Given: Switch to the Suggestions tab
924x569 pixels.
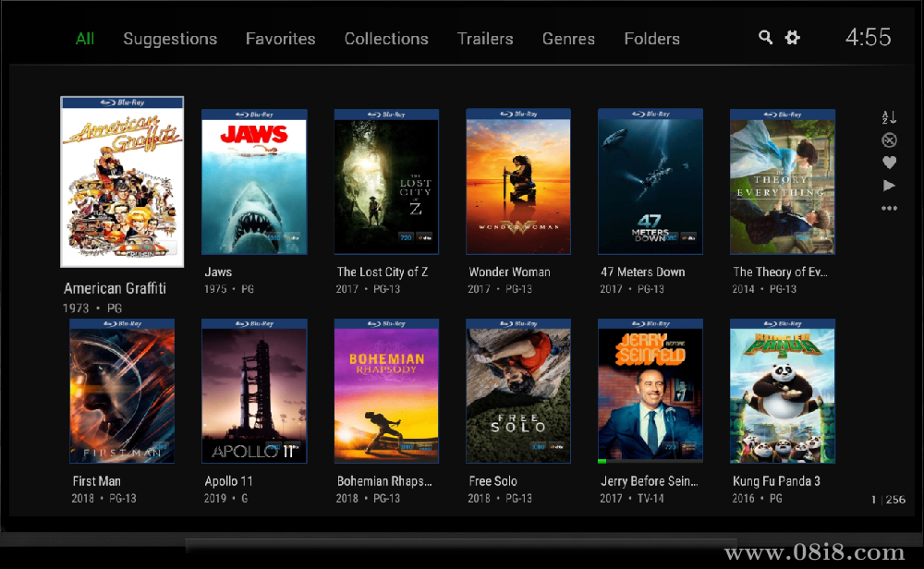Looking at the screenshot, I should coord(170,39).
